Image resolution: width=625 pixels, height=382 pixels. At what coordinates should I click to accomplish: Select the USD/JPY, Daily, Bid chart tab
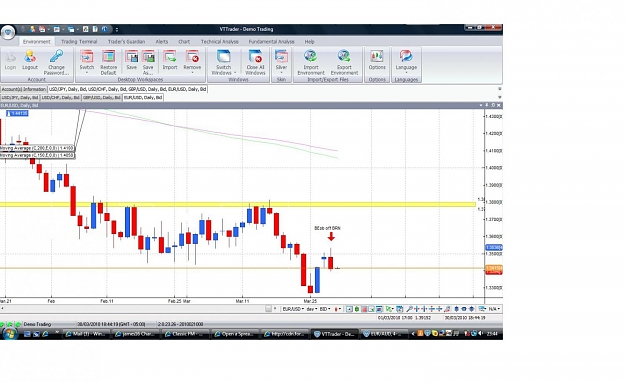tap(20, 97)
